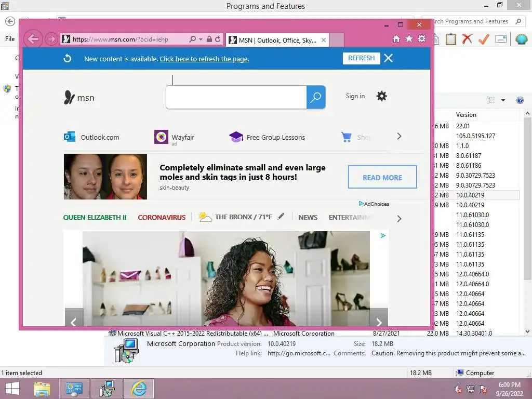Open the help link go.microsoft.com

pyautogui.click(x=299, y=353)
